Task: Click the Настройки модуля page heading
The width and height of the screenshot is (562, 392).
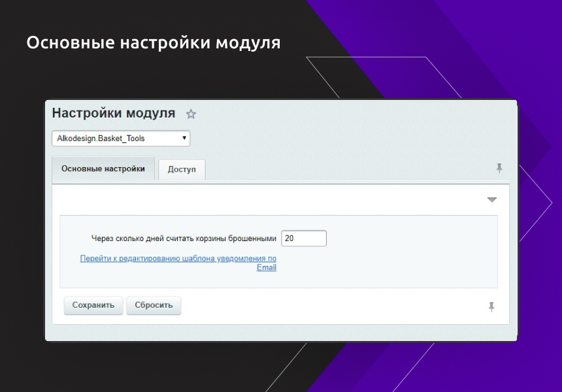Action: pos(113,113)
